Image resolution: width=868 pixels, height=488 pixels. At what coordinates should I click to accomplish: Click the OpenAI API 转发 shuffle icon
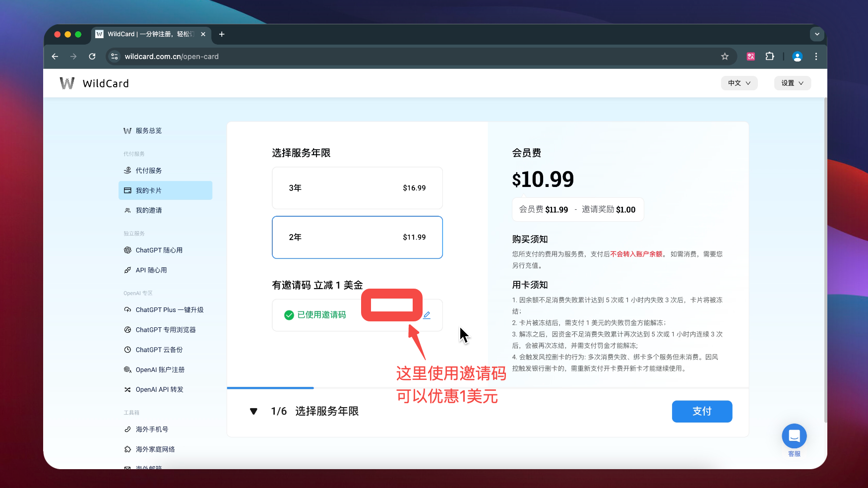tap(127, 390)
